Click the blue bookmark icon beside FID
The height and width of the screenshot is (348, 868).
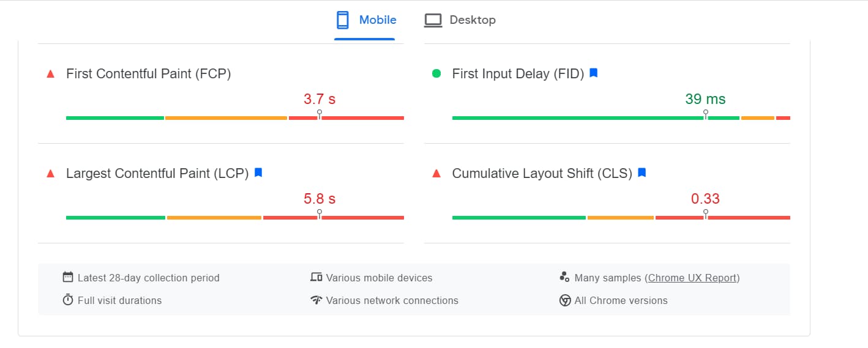[593, 73]
